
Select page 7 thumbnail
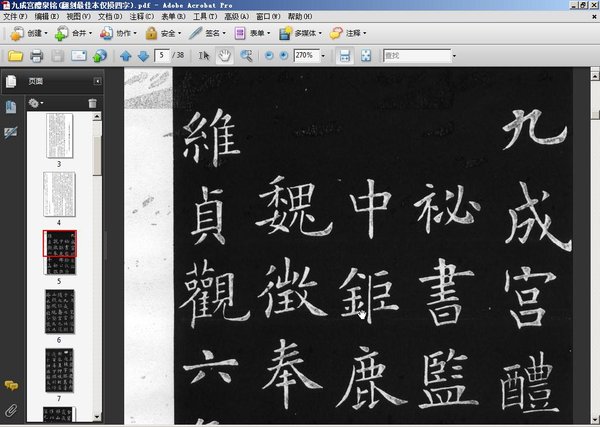59,370
